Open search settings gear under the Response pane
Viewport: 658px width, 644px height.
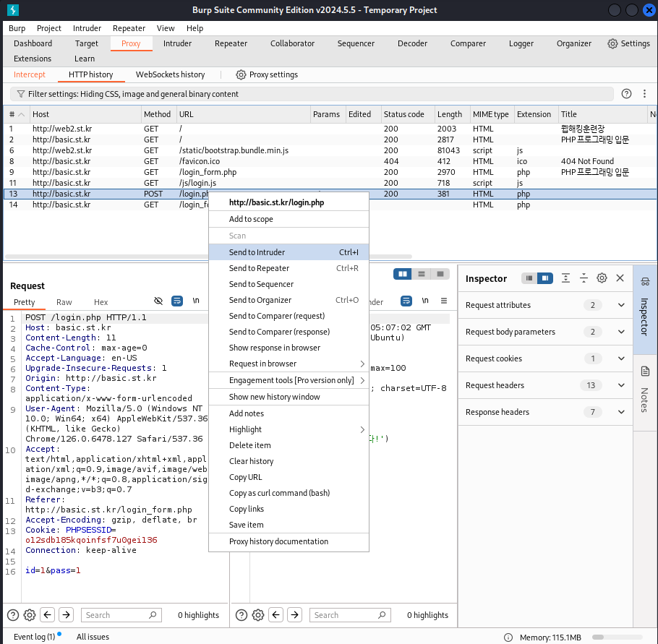click(257, 615)
